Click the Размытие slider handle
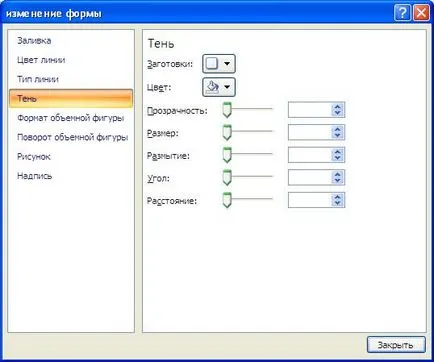The width and height of the screenshot is (434, 362). (227, 155)
